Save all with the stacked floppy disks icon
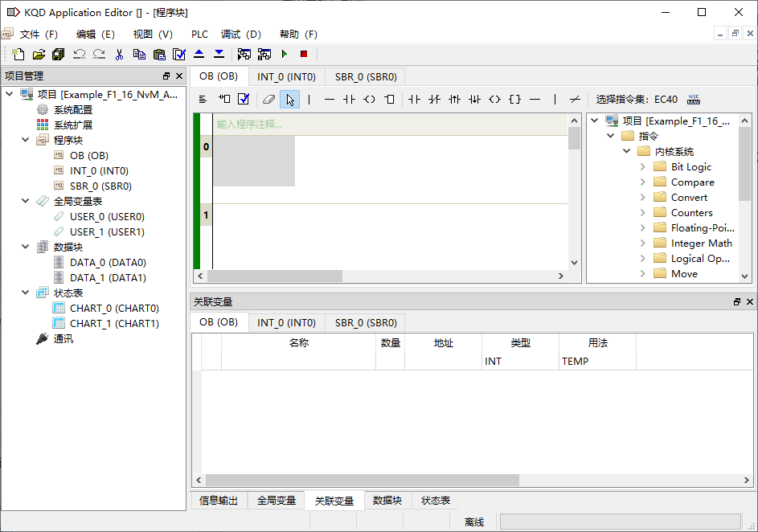Screen dimensions: 758x532 point(59,54)
